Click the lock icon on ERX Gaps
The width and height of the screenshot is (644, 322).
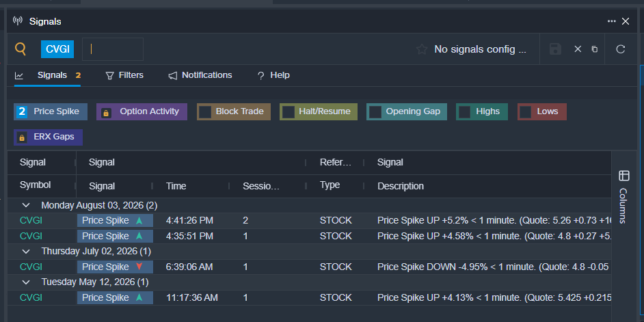(x=22, y=137)
